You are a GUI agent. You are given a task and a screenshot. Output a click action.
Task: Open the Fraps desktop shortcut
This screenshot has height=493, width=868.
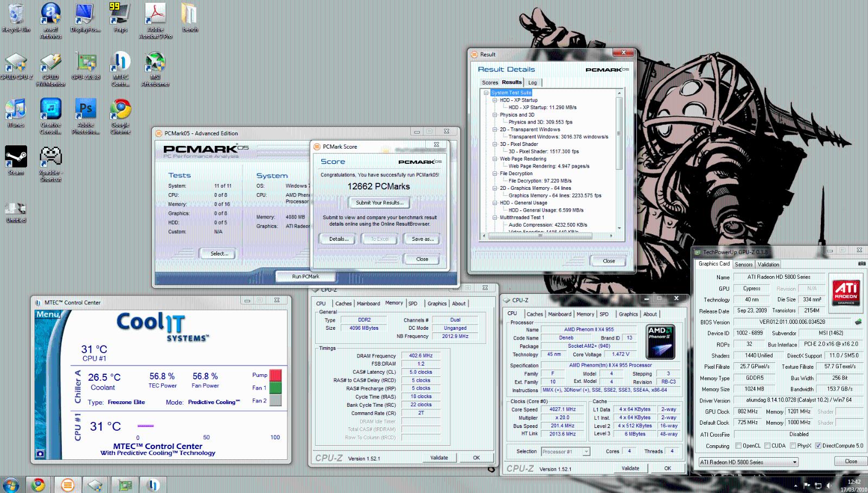point(120,18)
